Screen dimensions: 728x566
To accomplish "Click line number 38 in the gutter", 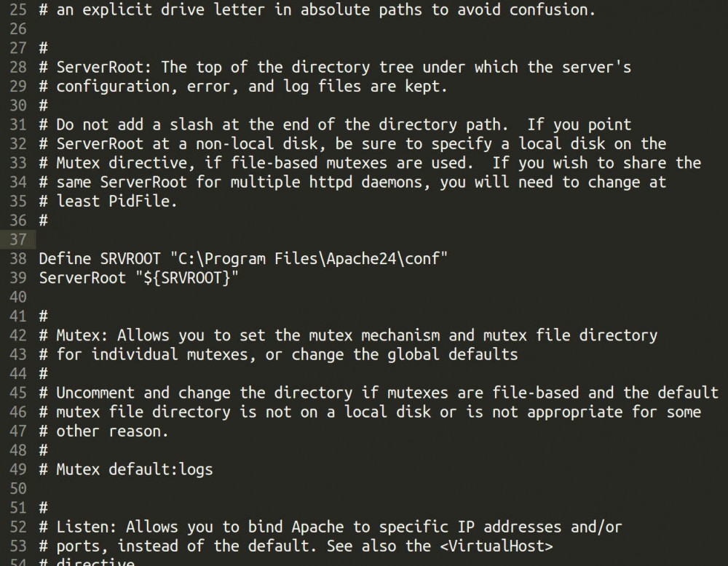I will tap(19, 259).
